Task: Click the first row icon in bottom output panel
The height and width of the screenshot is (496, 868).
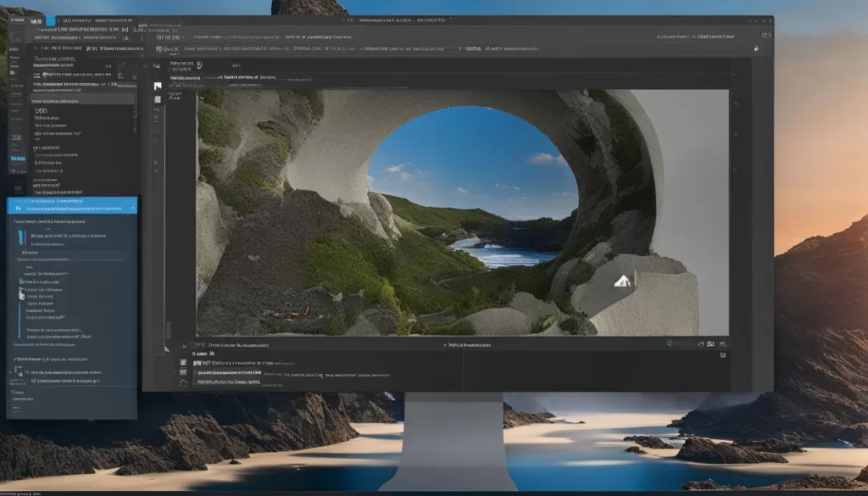Action: tap(183, 362)
